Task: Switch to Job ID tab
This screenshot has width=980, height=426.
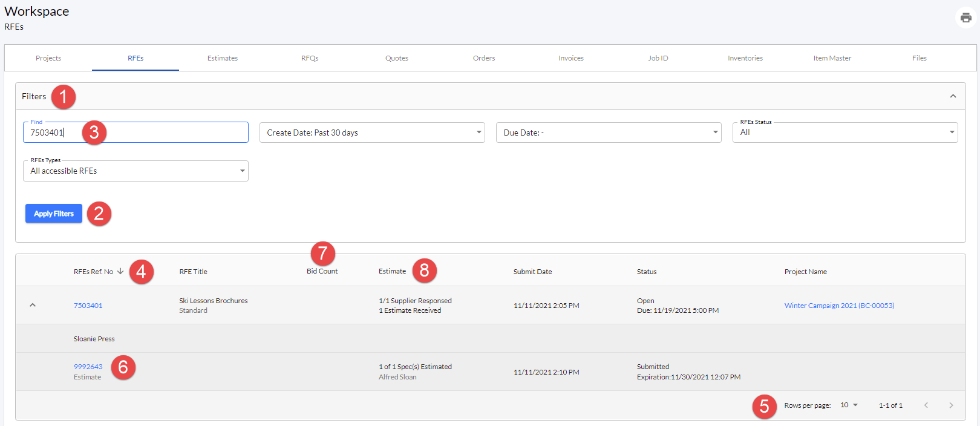Action: [x=658, y=58]
